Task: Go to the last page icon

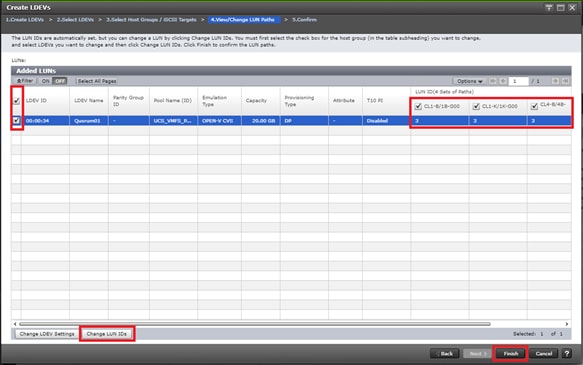Action: click(x=565, y=81)
